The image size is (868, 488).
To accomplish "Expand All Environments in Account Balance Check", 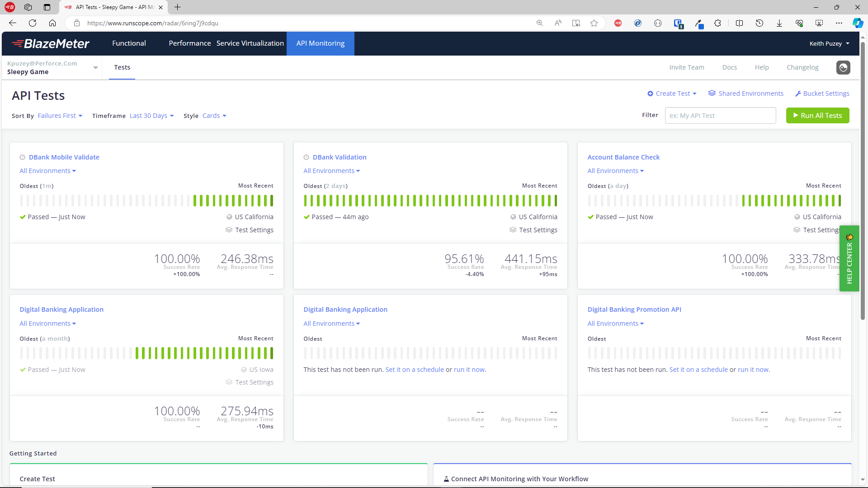I will click(x=615, y=171).
